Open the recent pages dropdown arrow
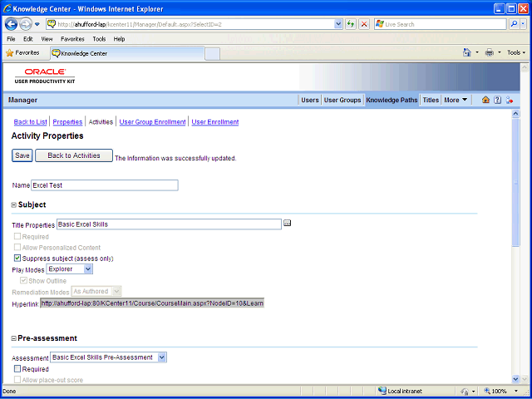Screen dimensions: 532x399 point(37,24)
